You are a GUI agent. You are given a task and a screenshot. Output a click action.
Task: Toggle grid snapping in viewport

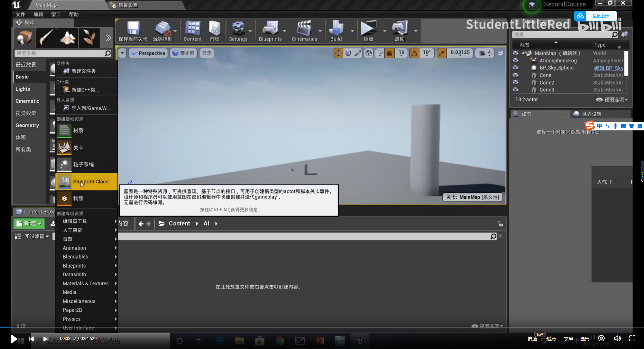coord(389,53)
